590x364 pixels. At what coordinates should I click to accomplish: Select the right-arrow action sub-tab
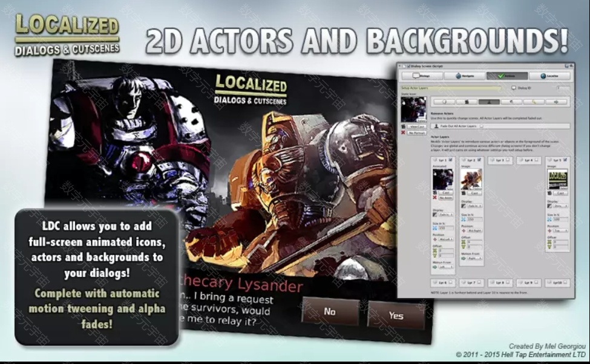point(556,102)
